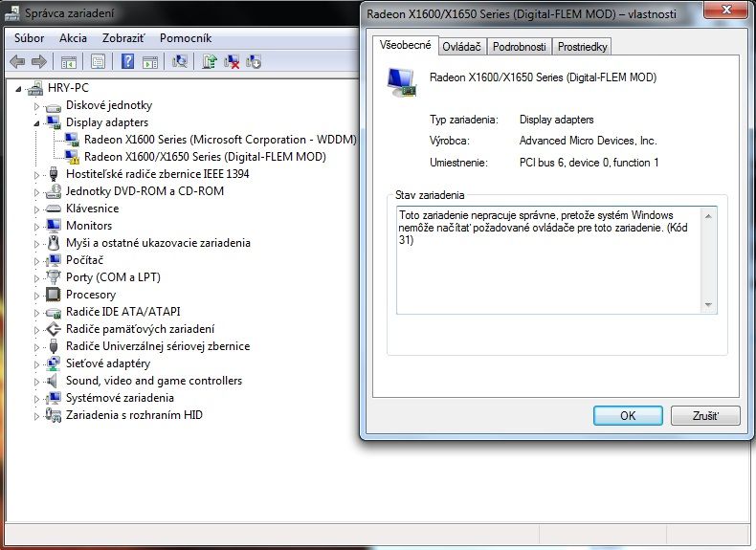Click the last toolbar icon with download arrow
The image size is (756, 550).
point(254,62)
